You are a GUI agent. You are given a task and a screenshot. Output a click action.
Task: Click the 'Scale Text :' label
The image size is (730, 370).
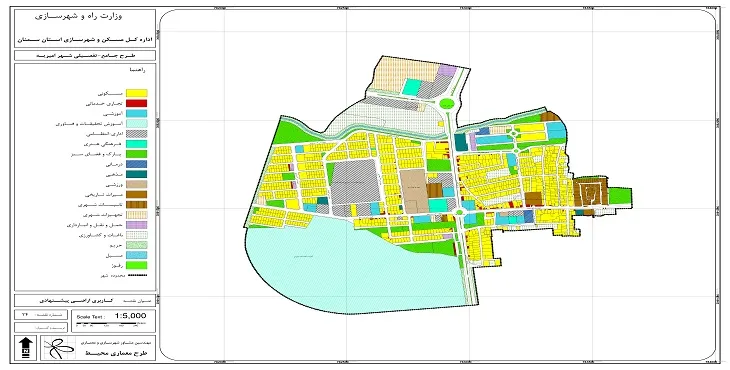coord(91,316)
